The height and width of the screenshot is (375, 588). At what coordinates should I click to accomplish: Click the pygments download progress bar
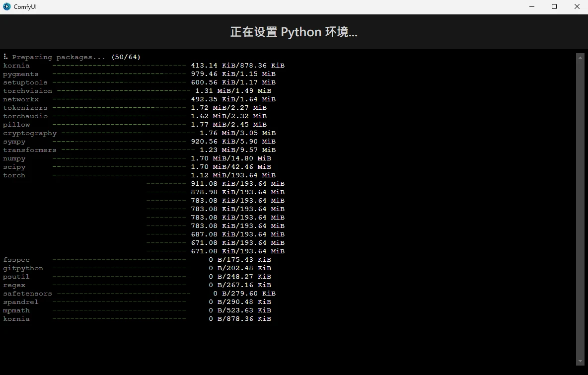(119, 74)
